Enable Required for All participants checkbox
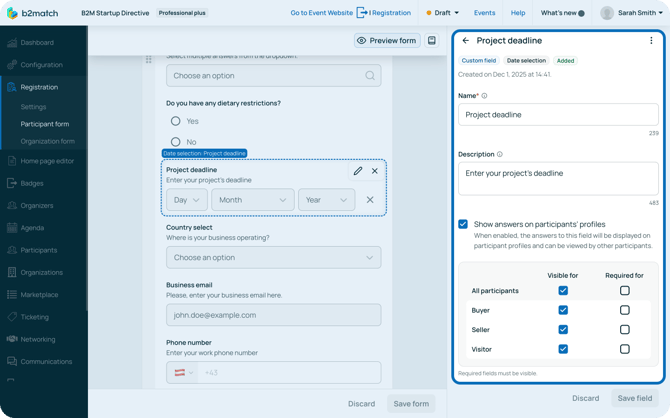Viewport: 670px width, 418px height. pyautogui.click(x=624, y=291)
